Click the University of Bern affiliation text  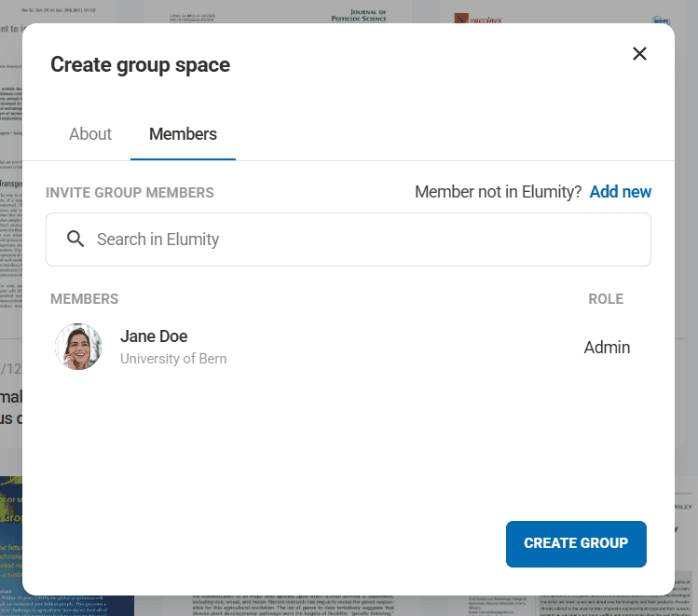(x=173, y=359)
